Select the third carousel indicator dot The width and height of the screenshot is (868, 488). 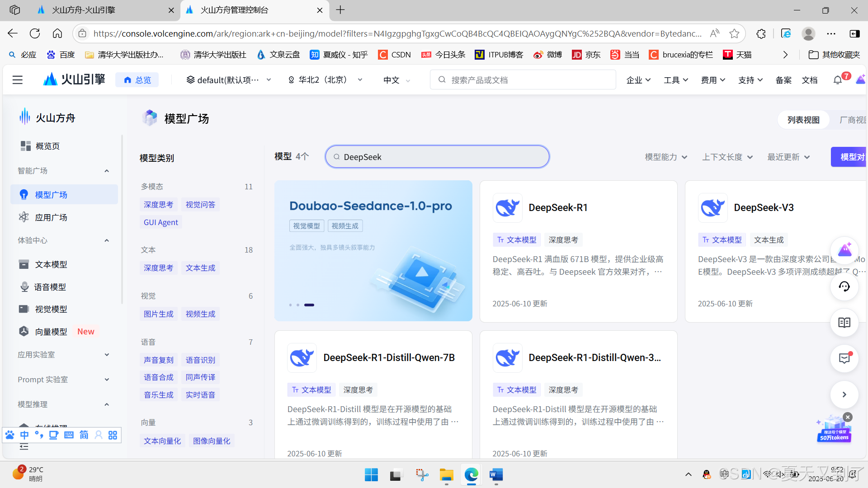pyautogui.click(x=309, y=305)
